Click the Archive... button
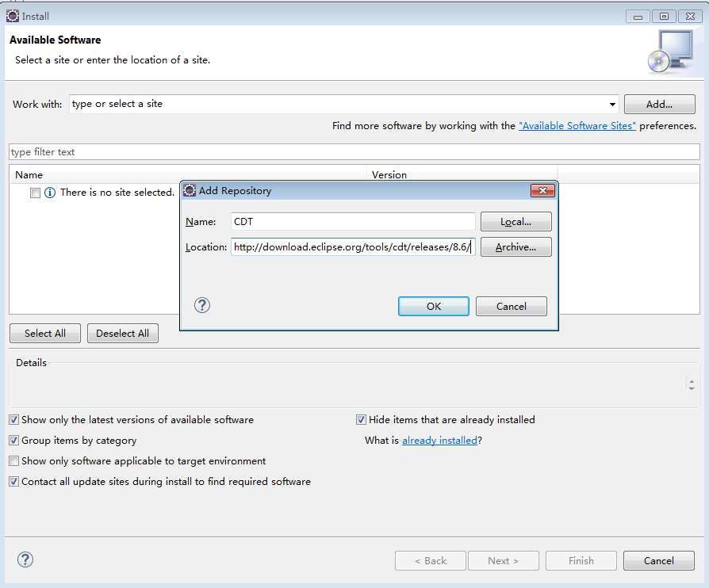This screenshot has width=709, height=588. pos(516,247)
